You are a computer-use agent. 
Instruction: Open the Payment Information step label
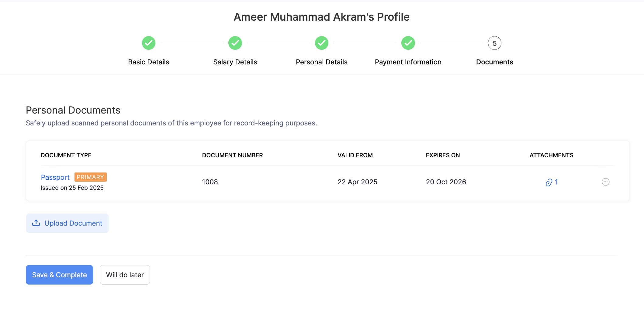pos(408,62)
